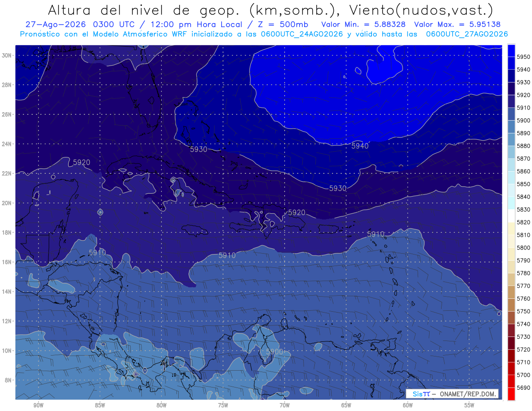
Task: Click the 5780 legend value
Action: click(x=524, y=273)
